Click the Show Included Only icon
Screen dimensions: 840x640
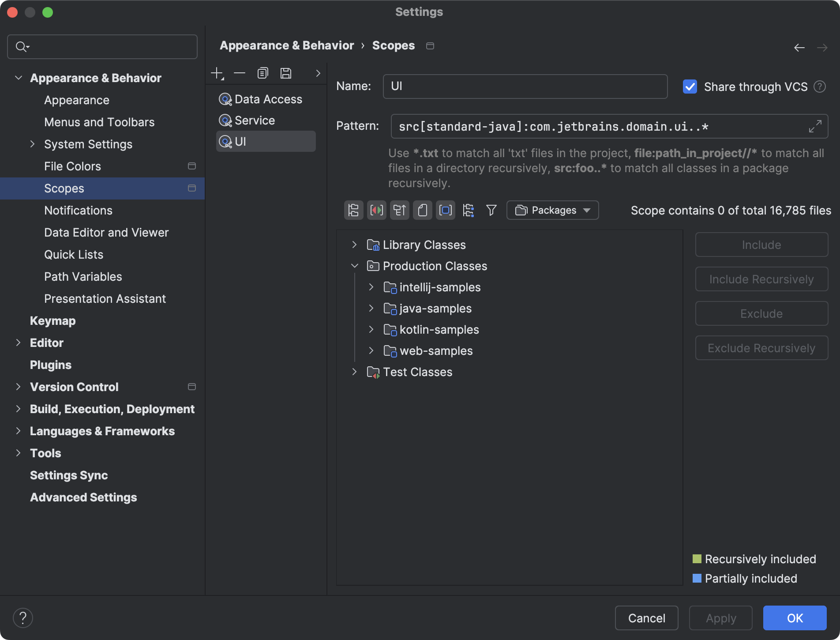[x=445, y=210]
